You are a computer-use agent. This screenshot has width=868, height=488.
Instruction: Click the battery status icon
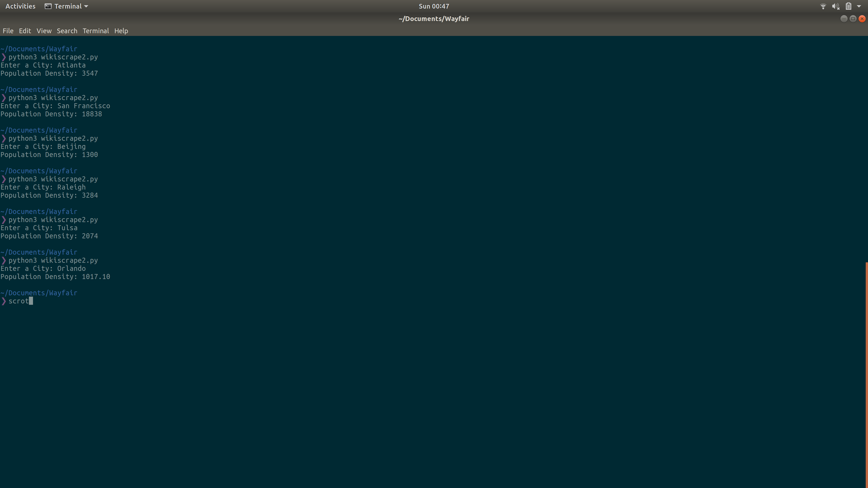(x=849, y=6)
